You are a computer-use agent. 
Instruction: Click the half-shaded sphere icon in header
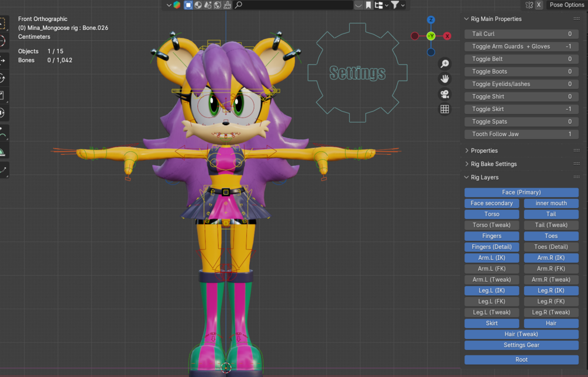pyautogui.click(x=198, y=5)
